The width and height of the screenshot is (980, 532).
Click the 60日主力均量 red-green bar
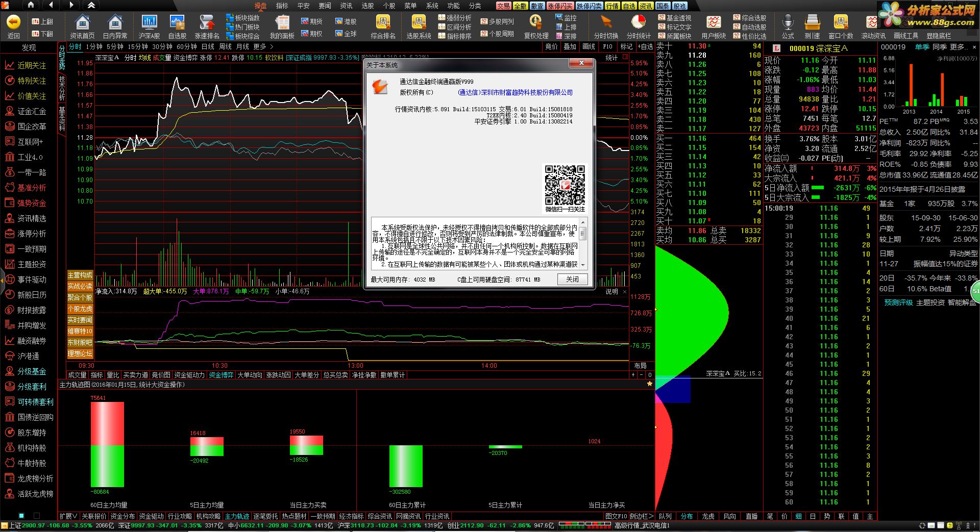point(107,444)
